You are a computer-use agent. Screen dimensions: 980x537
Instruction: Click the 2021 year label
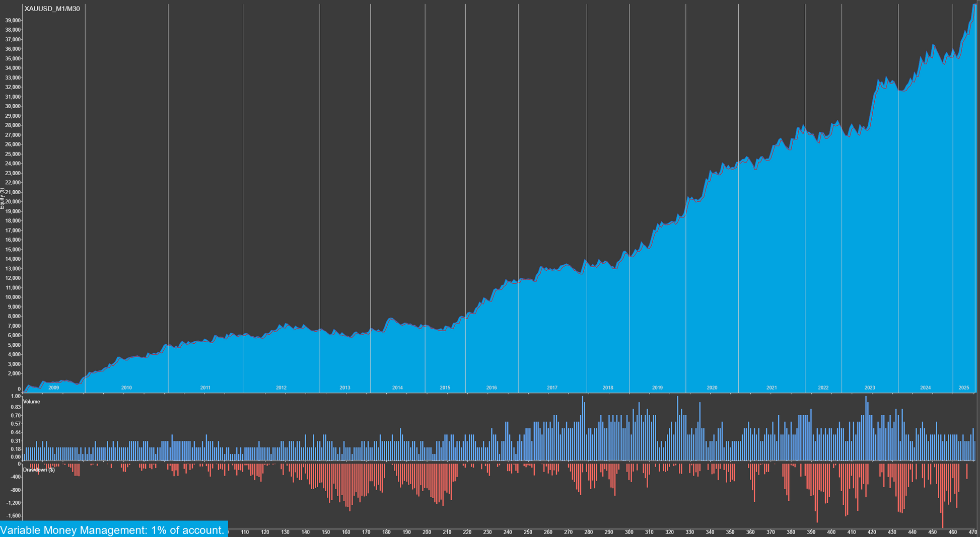(x=772, y=388)
